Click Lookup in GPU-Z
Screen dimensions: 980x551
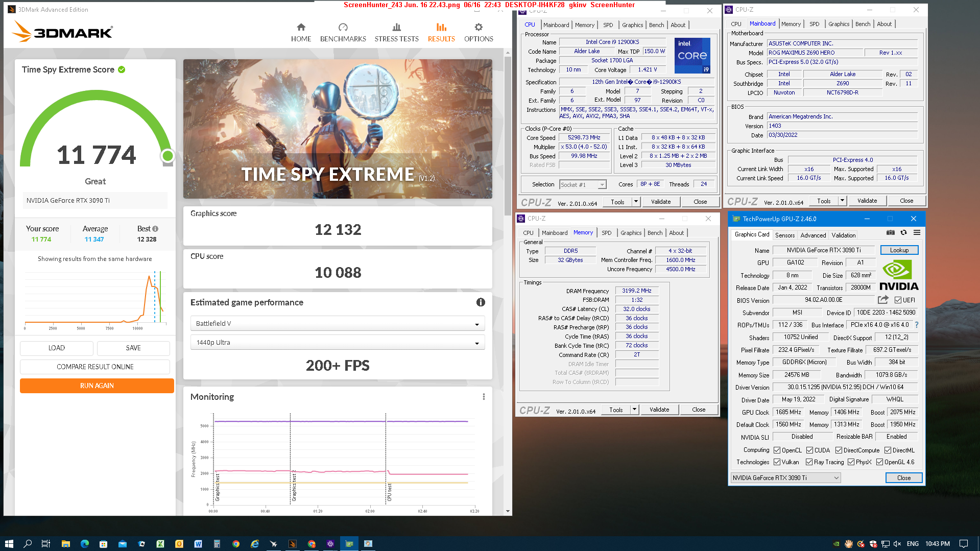tap(899, 250)
